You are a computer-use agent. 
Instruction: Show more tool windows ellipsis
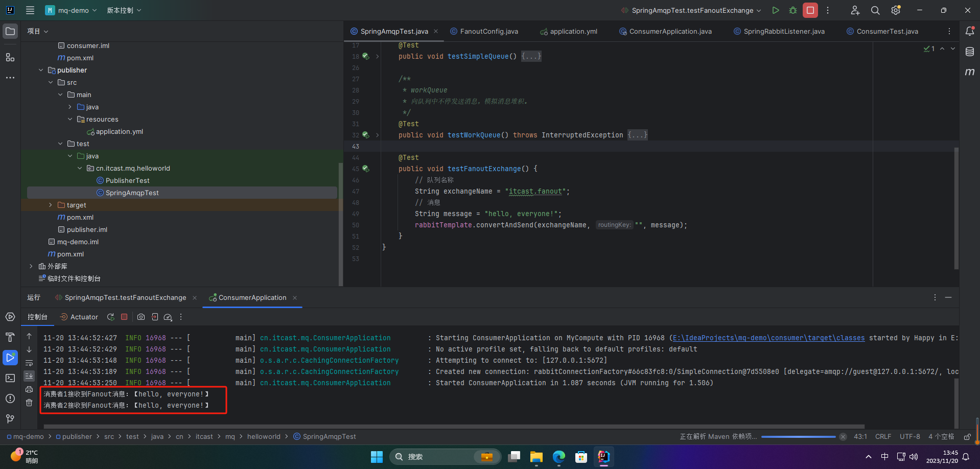10,78
